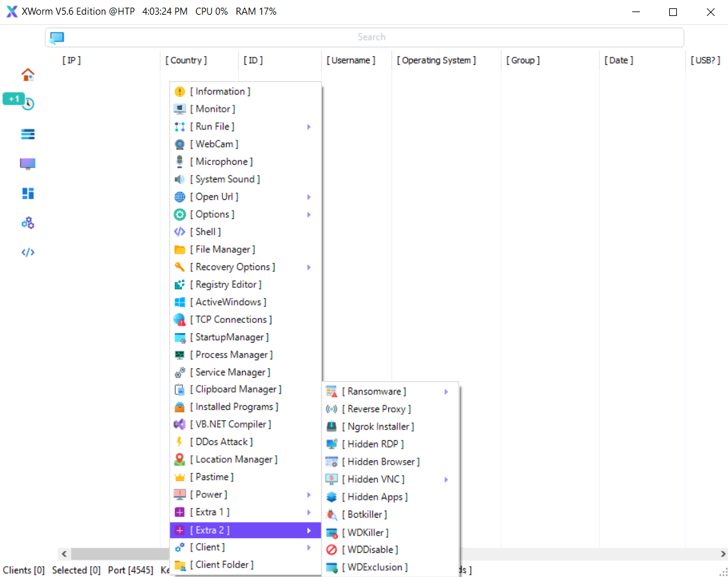Click the WebCam menu icon
This screenshot has height=577, width=728.
[179, 144]
